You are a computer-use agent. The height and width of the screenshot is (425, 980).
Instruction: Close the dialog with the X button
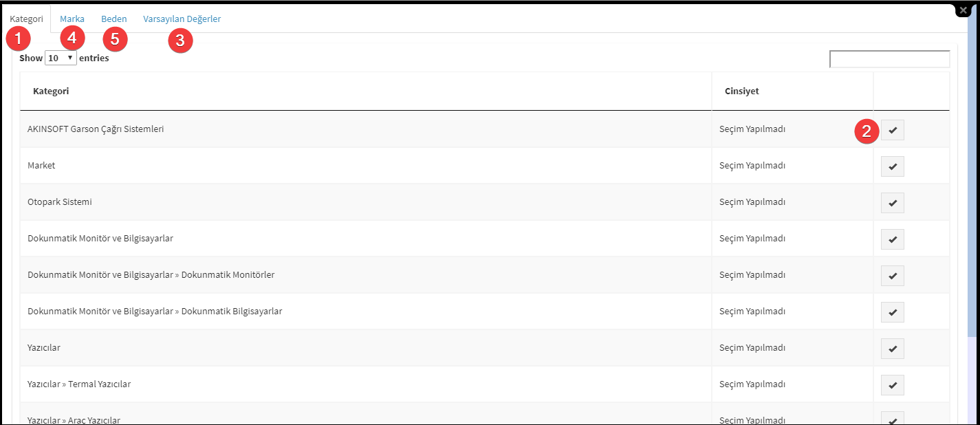coord(963,11)
